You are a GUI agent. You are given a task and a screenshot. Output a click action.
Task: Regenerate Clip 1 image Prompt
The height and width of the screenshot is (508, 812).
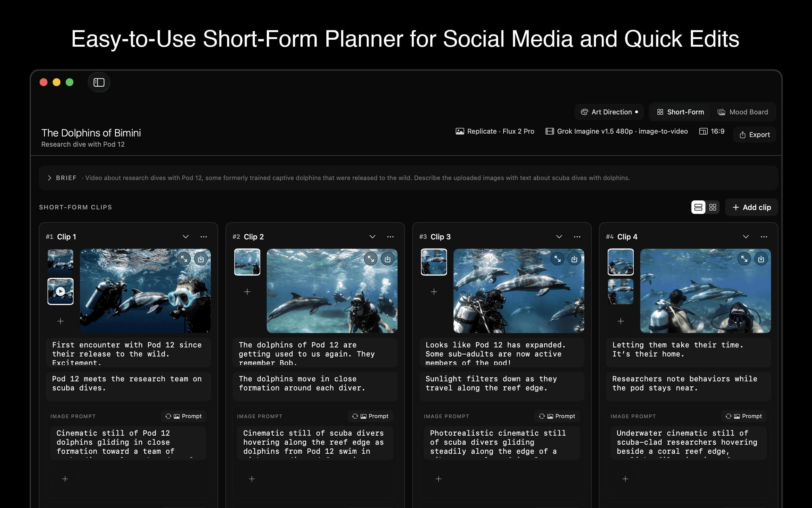pos(184,416)
